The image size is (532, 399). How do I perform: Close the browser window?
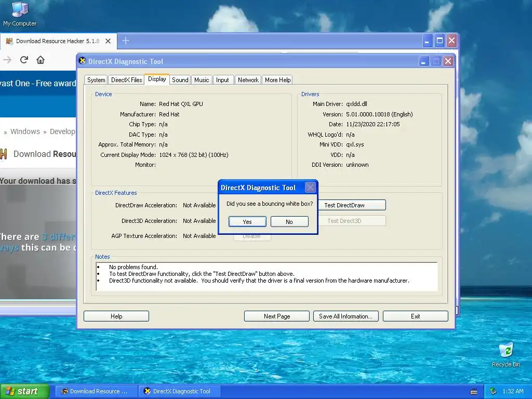pos(451,41)
